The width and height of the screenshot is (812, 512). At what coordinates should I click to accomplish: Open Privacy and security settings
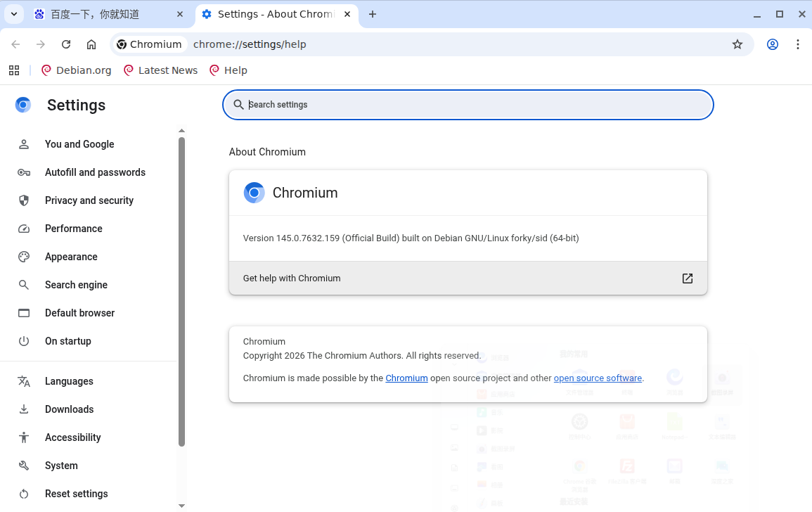tap(89, 200)
